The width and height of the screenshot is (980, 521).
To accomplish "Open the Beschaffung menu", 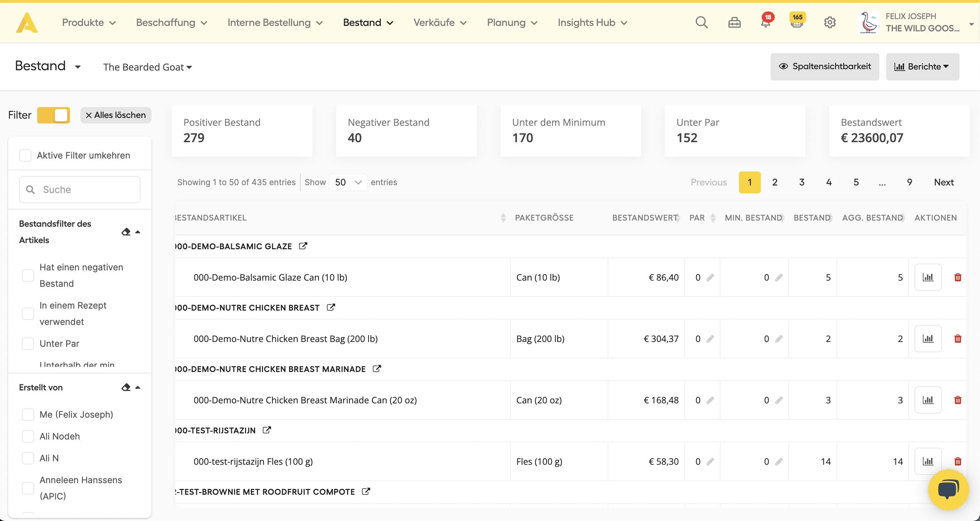I will tap(172, 23).
